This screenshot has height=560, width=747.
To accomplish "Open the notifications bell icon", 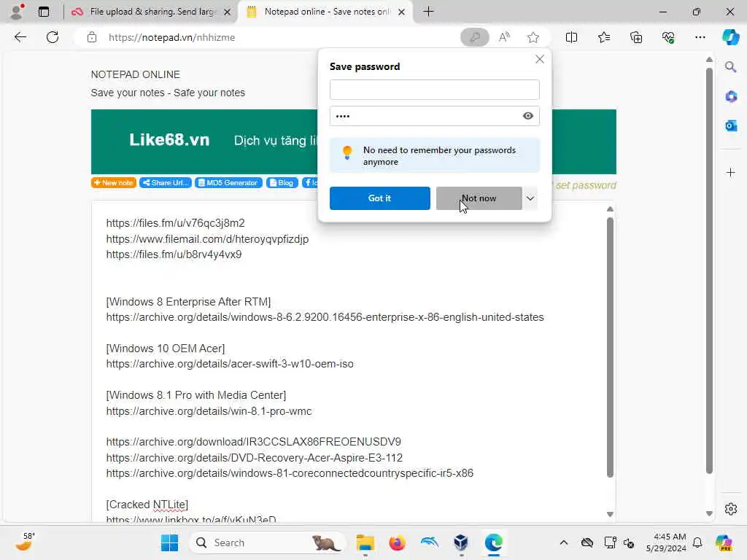I will coord(697,542).
